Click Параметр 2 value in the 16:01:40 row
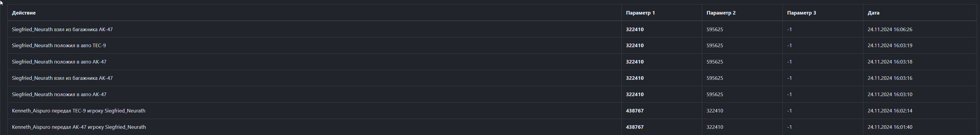 (x=715, y=127)
